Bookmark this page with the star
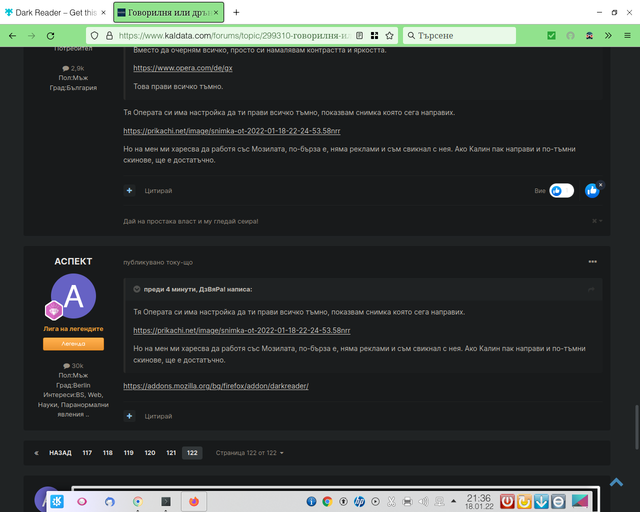Image resolution: width=640 pixels, height=512 pixels. [x=389, y=36]
